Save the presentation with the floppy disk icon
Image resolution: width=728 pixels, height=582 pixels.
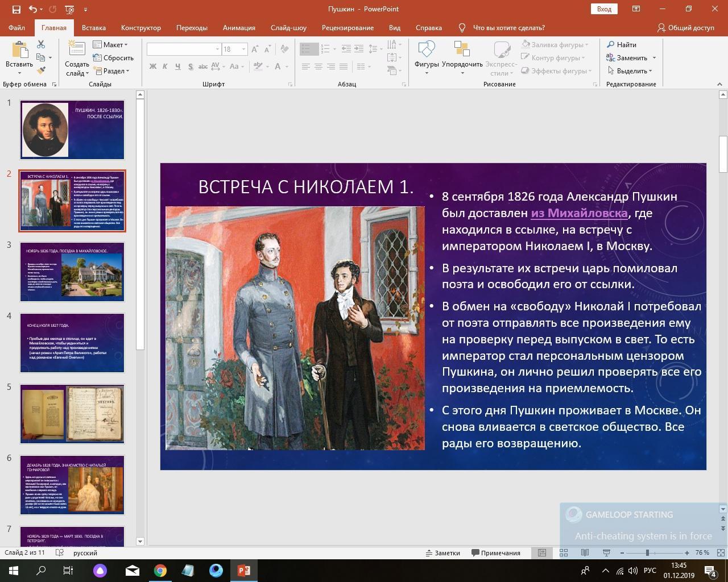point(16,9)
